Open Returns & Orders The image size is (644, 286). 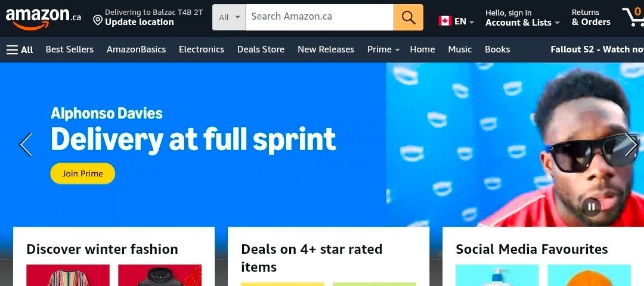(x=591, y=18)
